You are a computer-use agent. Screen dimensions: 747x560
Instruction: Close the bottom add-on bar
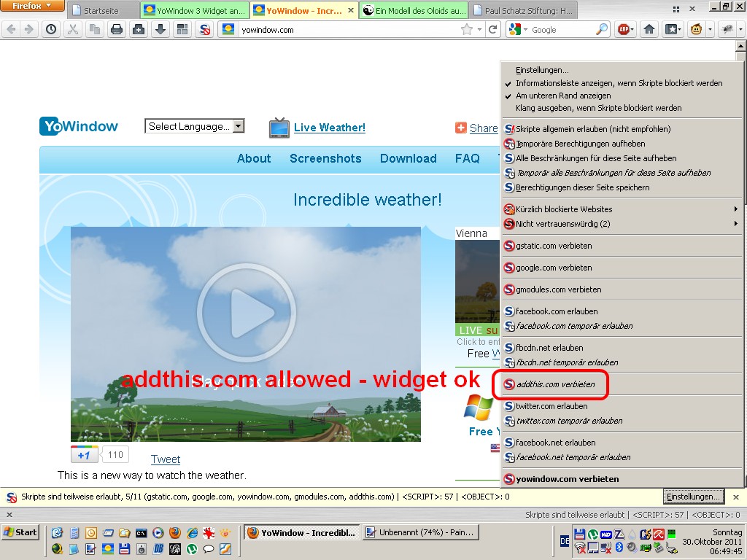coord(9,514)
